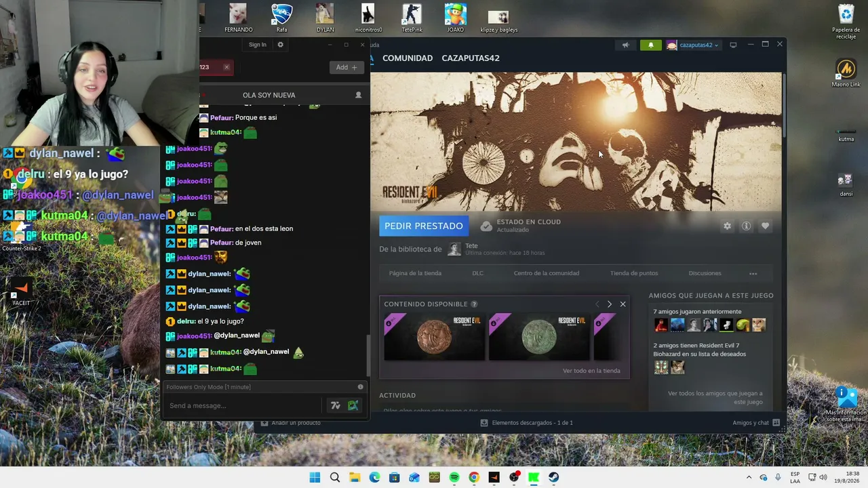The image size is (868, 488).
Task: Click the PEDIR PRESTADO button
Action: point(424,226)
